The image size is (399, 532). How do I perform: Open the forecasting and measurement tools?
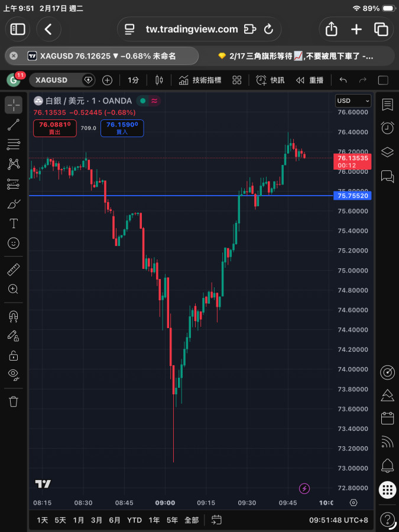tap(14, 184)
